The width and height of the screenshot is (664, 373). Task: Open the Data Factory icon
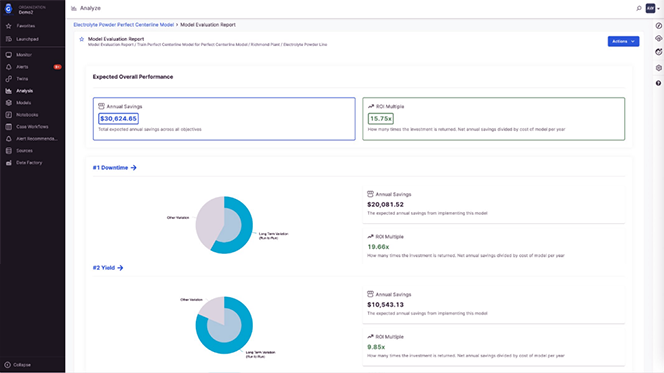pyautogui.click(x=8, y=163)
